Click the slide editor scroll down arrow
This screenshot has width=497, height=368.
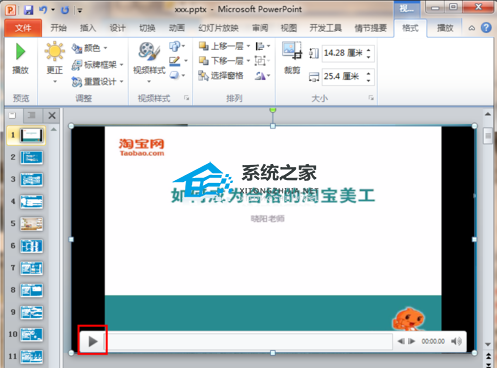point(488,344)
